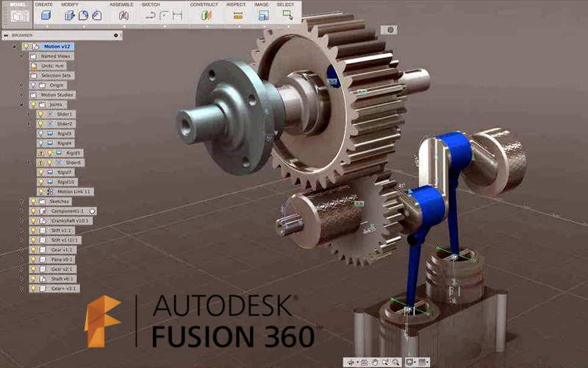Screen dimensions: 588x368
Task: Select the Sketch fillet arc tool
Action: (x=164, y=15)
